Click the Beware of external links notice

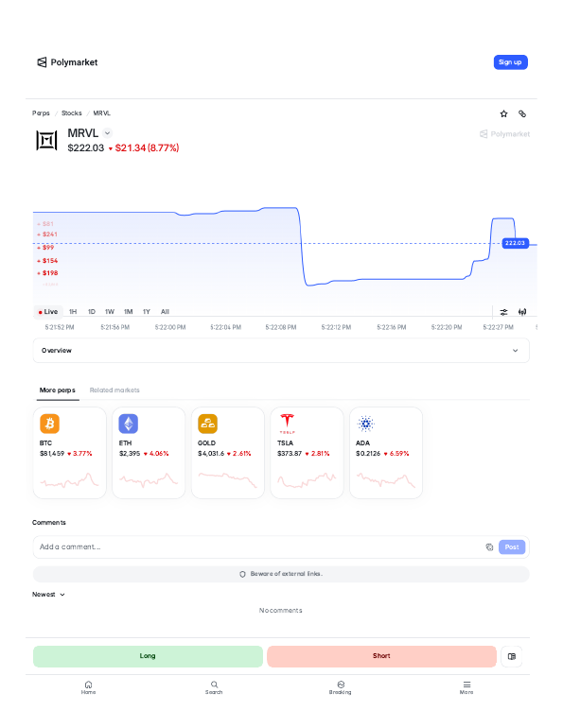[x=281, y=574]
